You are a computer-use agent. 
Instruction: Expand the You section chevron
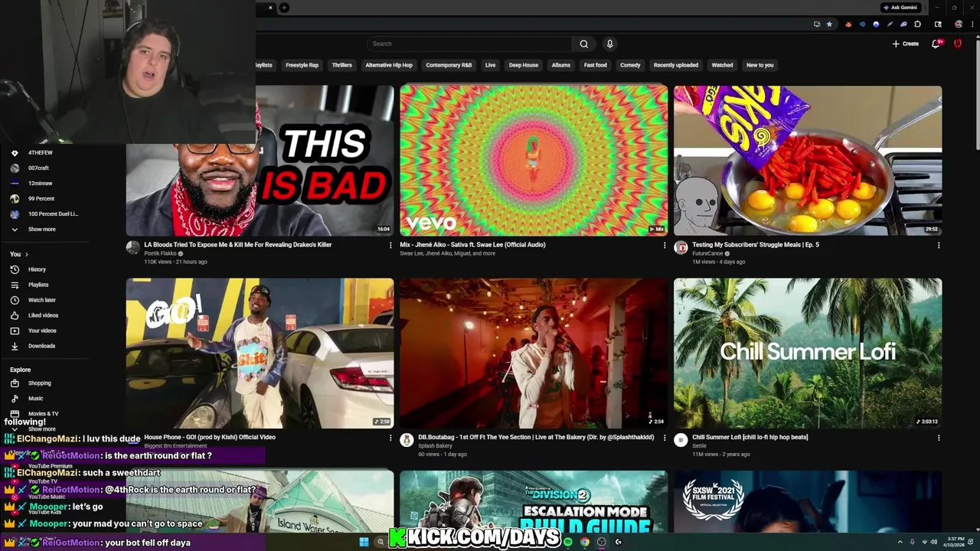point(27,254)
